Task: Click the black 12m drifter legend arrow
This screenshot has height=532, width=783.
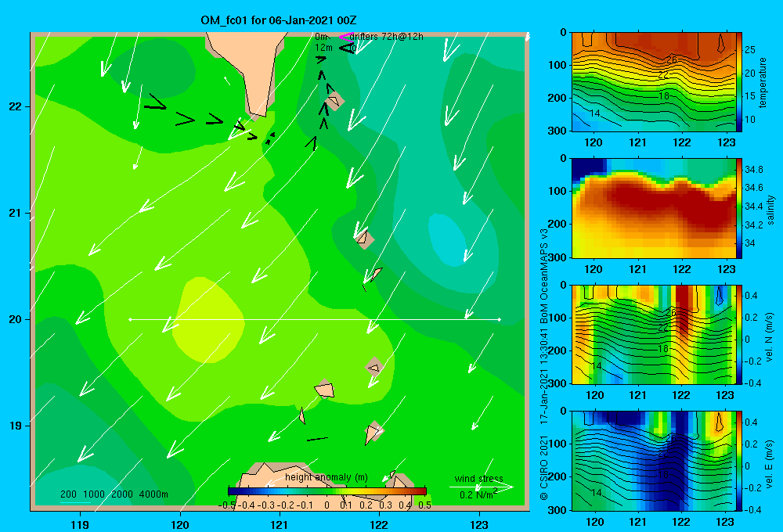Action: coord(347,48)
